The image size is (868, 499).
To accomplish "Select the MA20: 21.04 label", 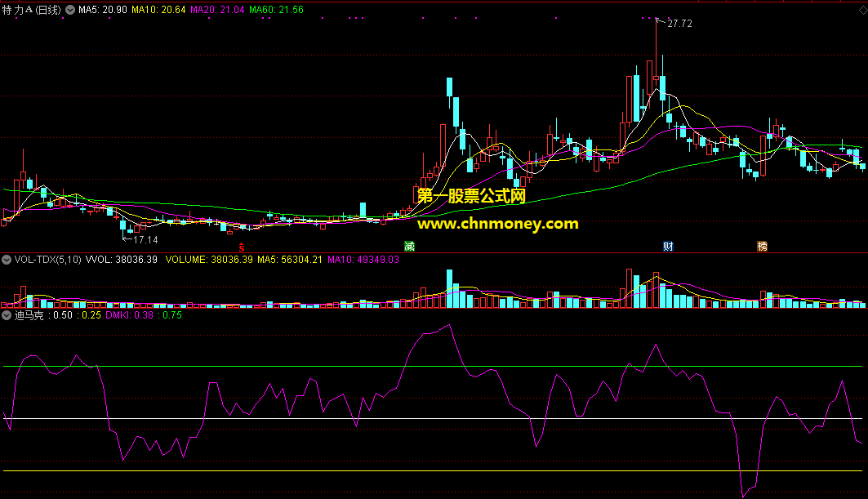I will tap(217, 10).
